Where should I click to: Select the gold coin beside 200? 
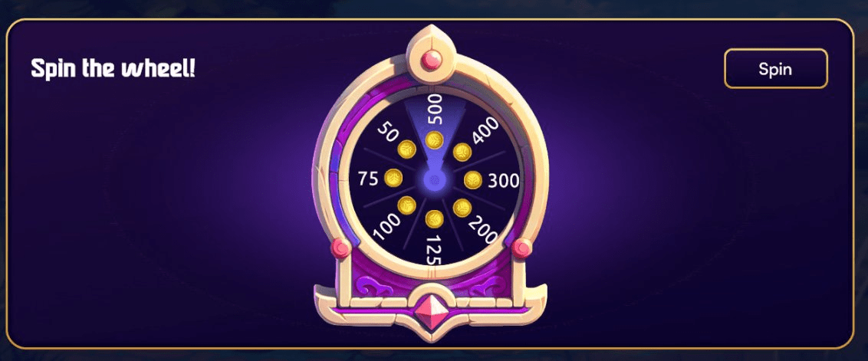[x=462, y=208]
